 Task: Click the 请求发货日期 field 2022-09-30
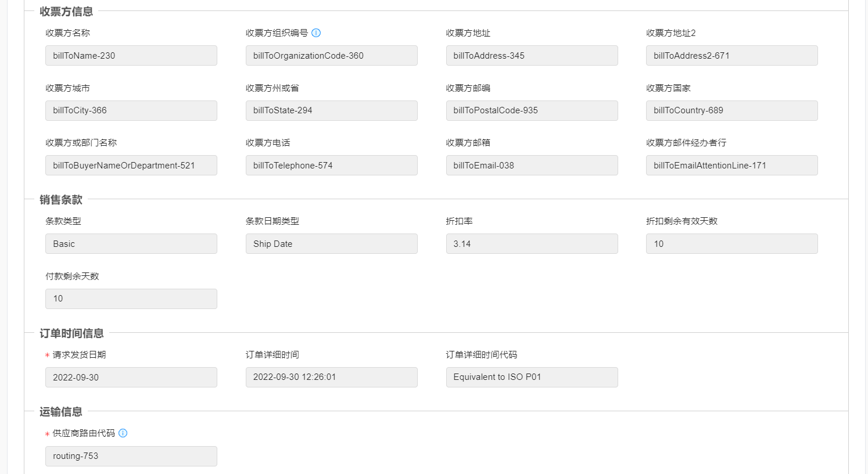131,377
